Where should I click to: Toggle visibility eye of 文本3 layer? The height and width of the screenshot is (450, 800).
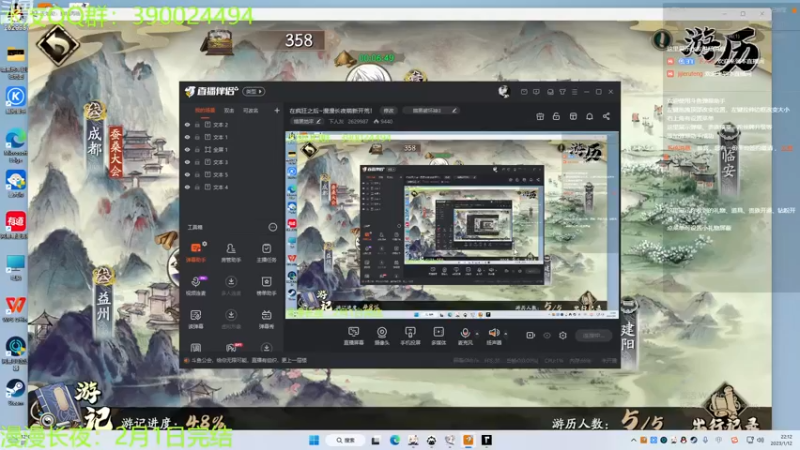pyautogui.click(x=187, y=162)
